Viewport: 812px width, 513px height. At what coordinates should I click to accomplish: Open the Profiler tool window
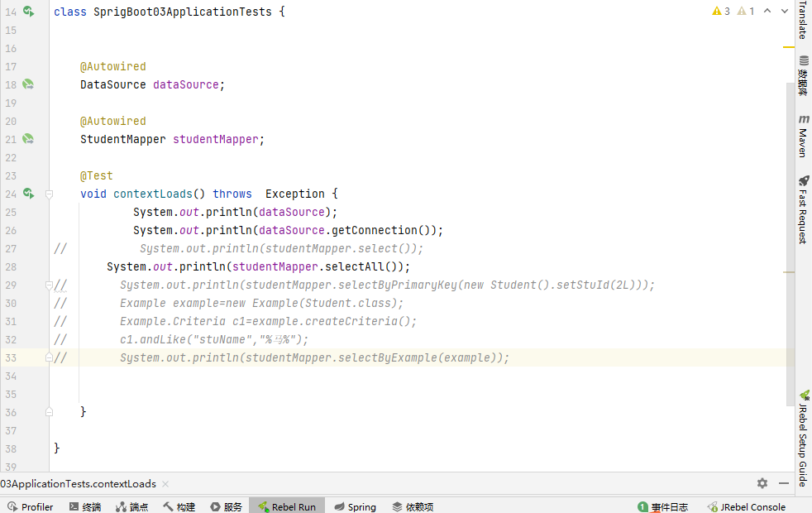pos(31,506)
